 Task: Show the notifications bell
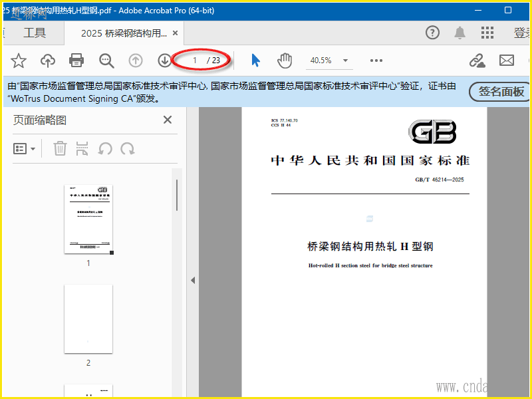click(460, 33)
